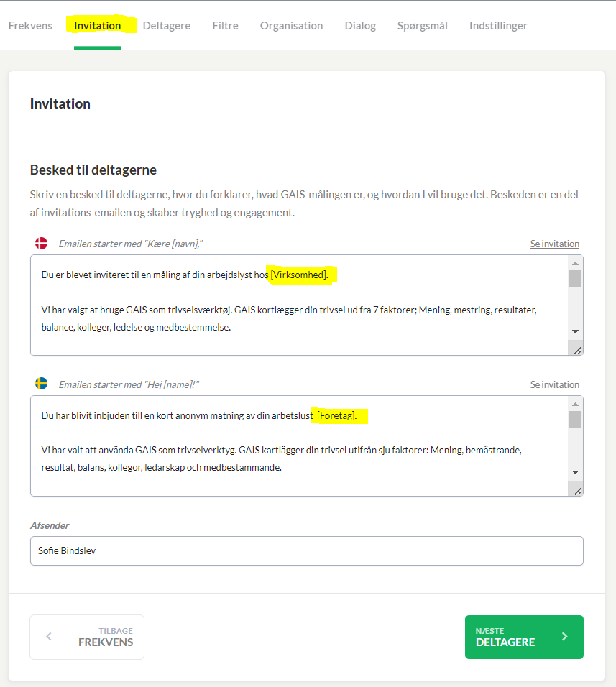616x687 pixels.
Task: Click the Danish flag icon
Action: pos(41,243)
